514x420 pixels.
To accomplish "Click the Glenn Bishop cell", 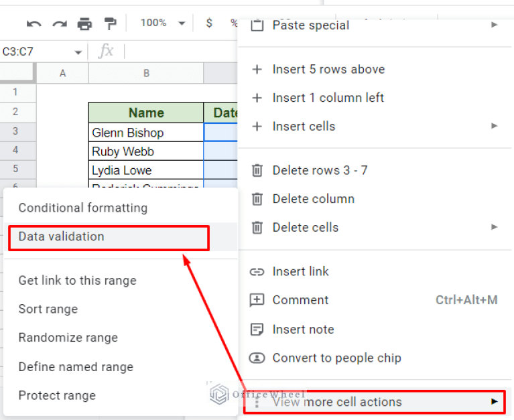I will [x=146, y=133].
